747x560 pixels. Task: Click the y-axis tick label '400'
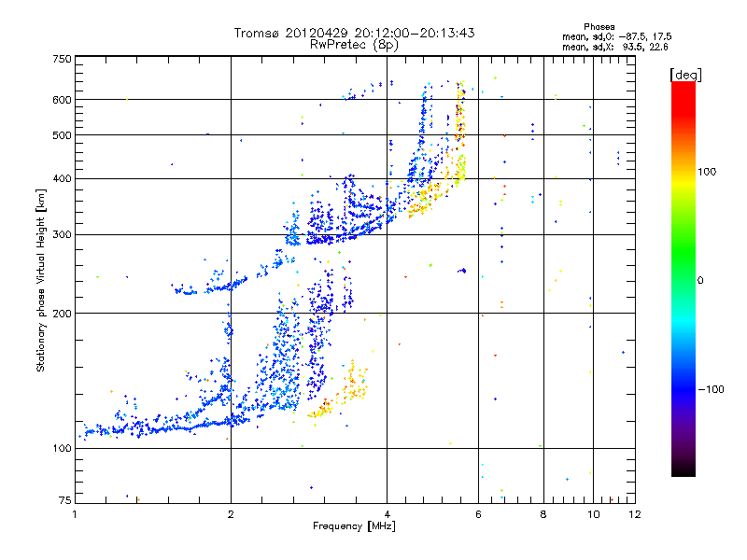click(x=62, y=179)
